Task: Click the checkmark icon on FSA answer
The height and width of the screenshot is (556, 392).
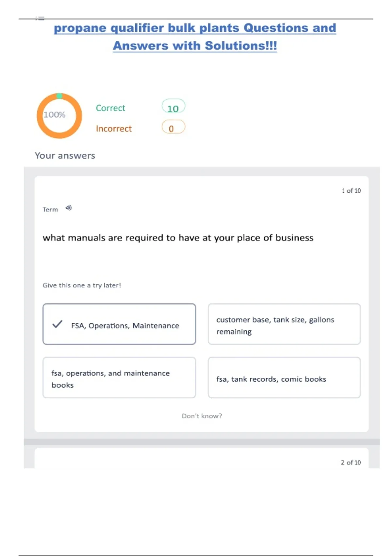Action: click(57, 324)
